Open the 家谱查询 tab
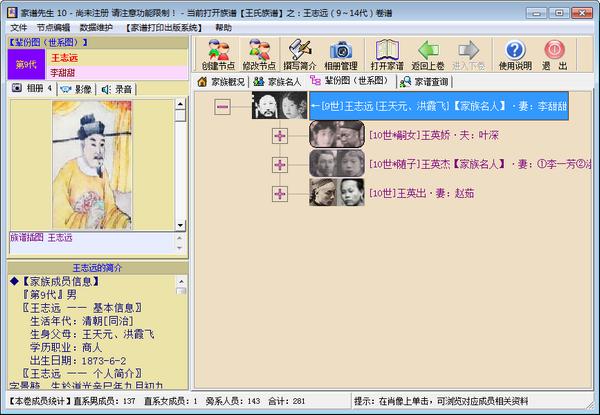Screen dimensions: 600x415 point(424,81)
